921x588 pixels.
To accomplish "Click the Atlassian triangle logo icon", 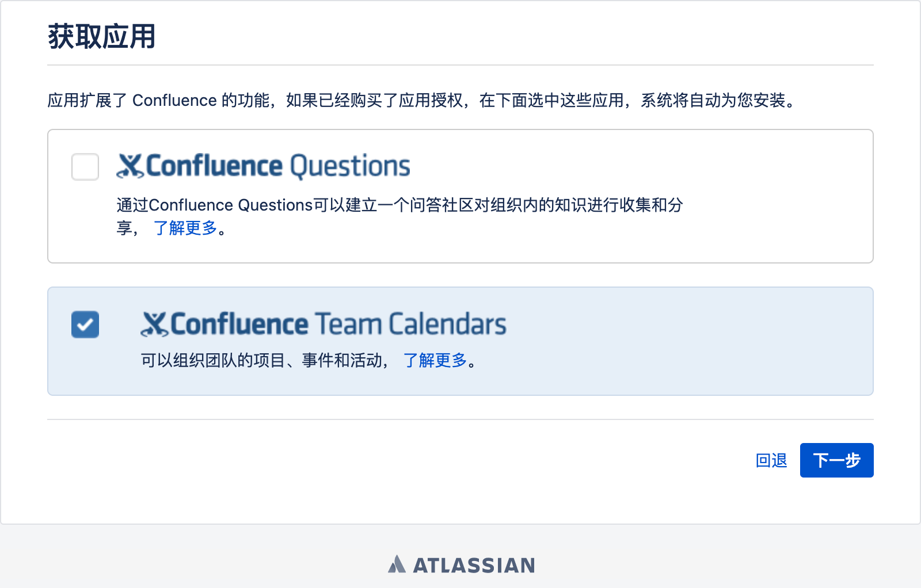I will click(x=397, y=564).
